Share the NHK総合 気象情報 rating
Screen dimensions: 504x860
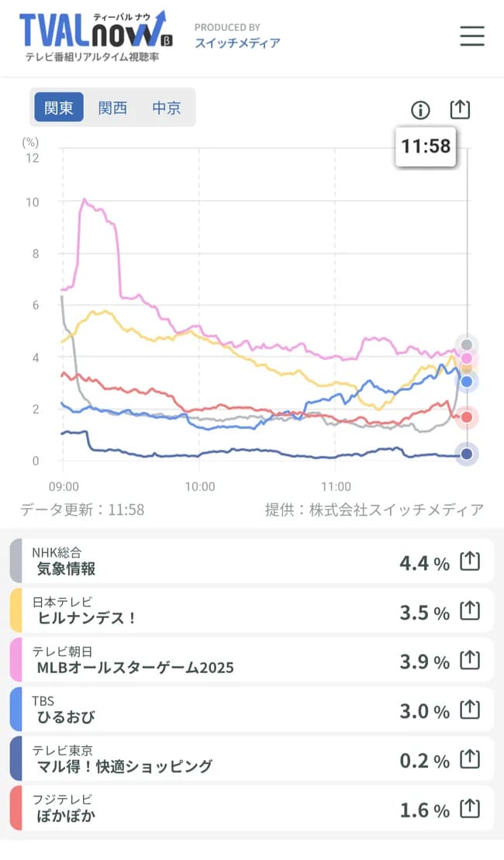click(470, 561)
